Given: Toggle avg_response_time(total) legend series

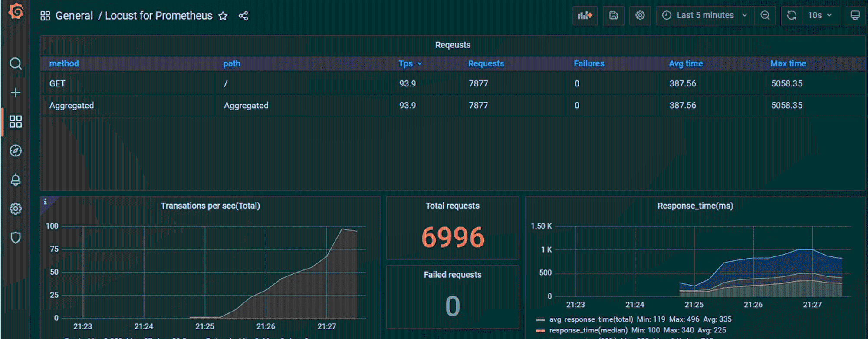Looking at the screenshot, I should pyautogui.click(x=591, y=319).
